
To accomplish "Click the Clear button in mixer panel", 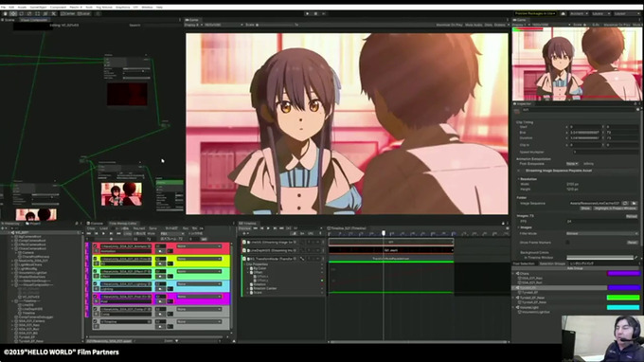I will coord(91,228).
